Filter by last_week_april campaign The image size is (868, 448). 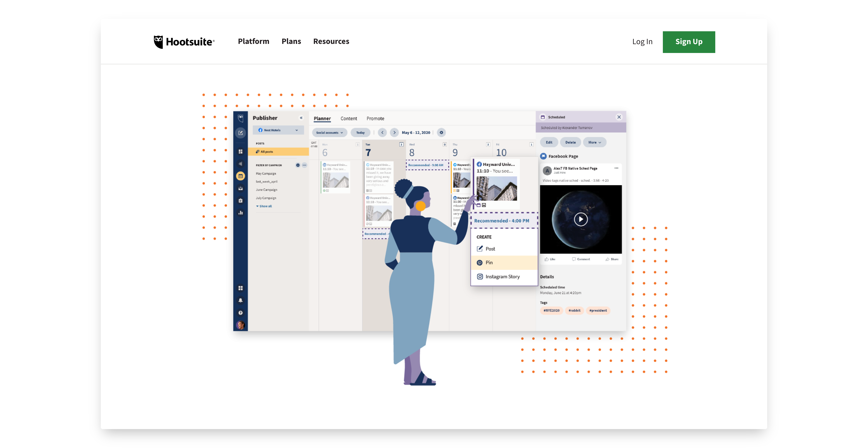coord(267,181)
